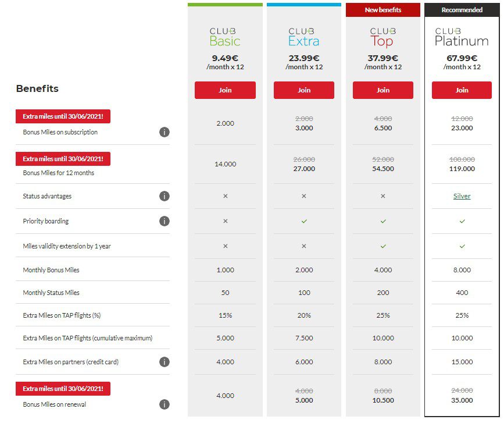Image resolution: width=504 pixels, height=423 pixels.
Task: Click Miles validity cross in Club Basic column
Action: [x=226, y=246]
